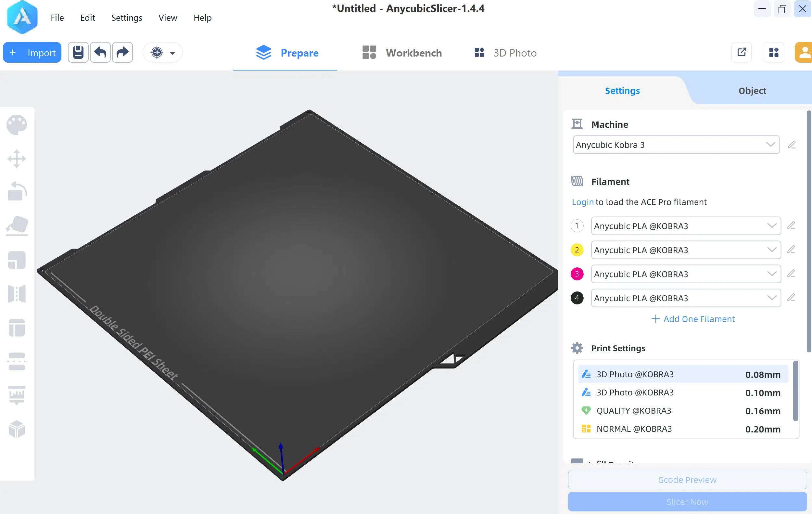Click filament 1 white color swatch
The height and width of the screenshot is (514, 812).
577,225
